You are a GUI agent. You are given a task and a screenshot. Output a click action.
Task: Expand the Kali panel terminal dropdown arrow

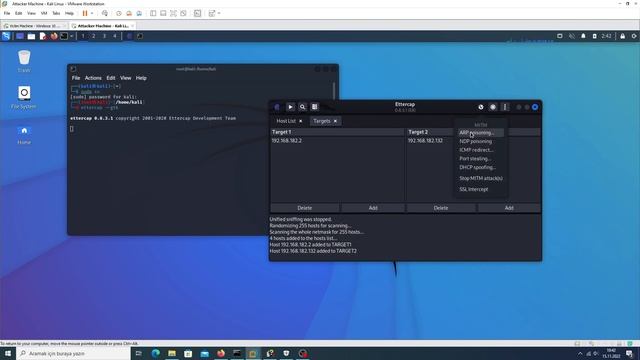coord(71,36)
